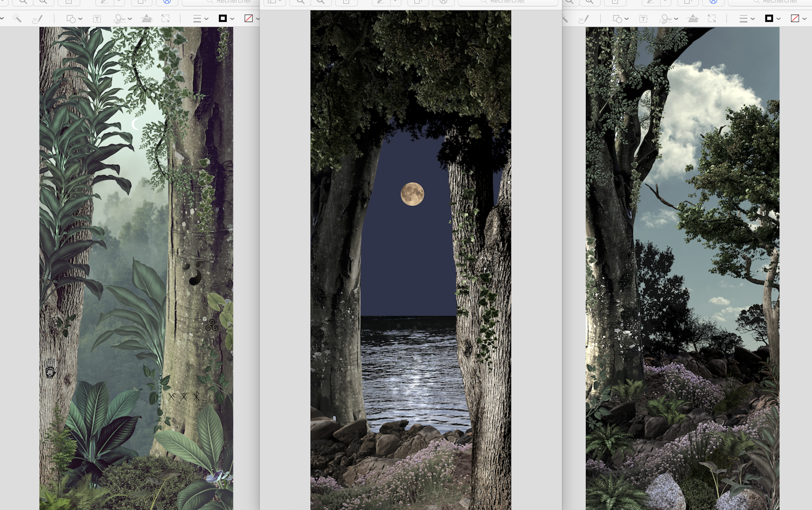
Task: Click the Text tool in right window
Action: (x=643, y=19)
